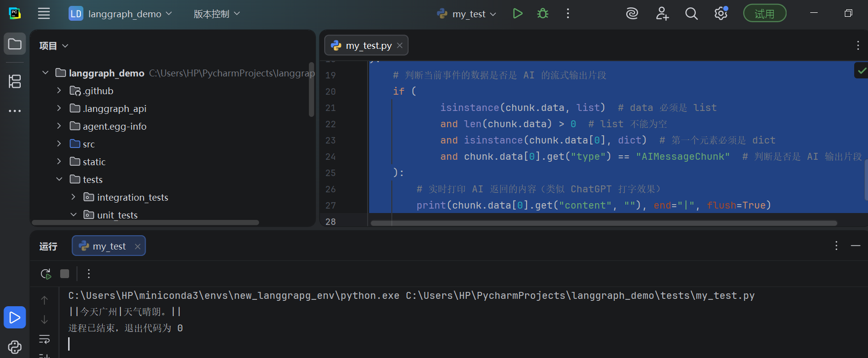Close the my_test.py editor tab
Screen dimensions: 868x358
point(400,45)
